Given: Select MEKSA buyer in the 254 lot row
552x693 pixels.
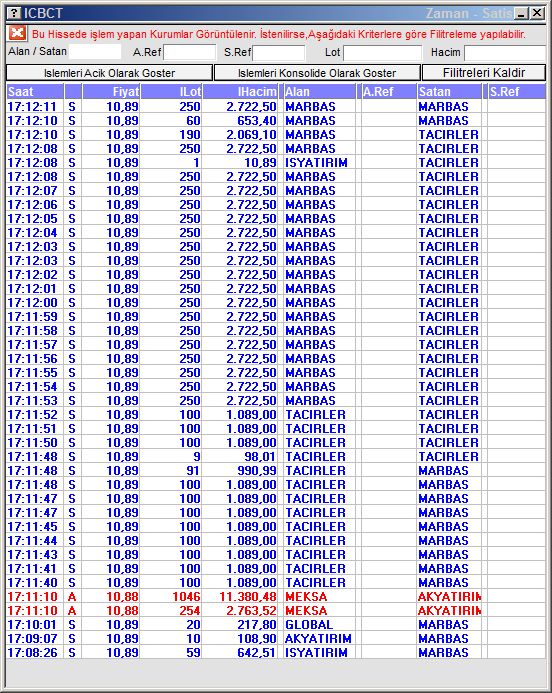Looking at the screenshot, I should point(320,611).
